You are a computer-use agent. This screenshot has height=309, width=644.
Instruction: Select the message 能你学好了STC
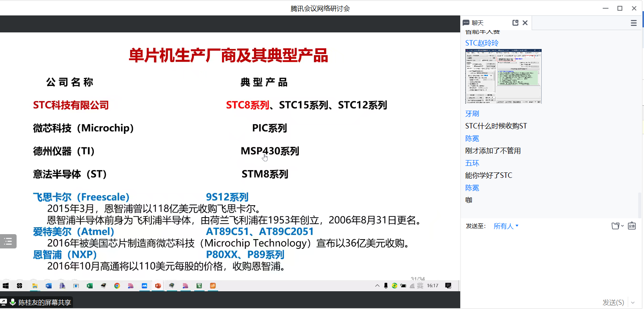click(x=489, y=176)
